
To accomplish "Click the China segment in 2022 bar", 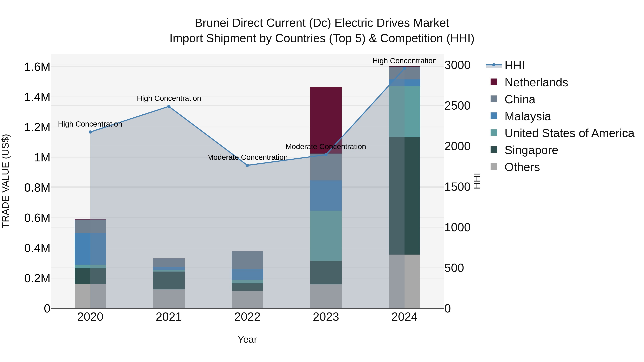I will [x=247, y=260].
